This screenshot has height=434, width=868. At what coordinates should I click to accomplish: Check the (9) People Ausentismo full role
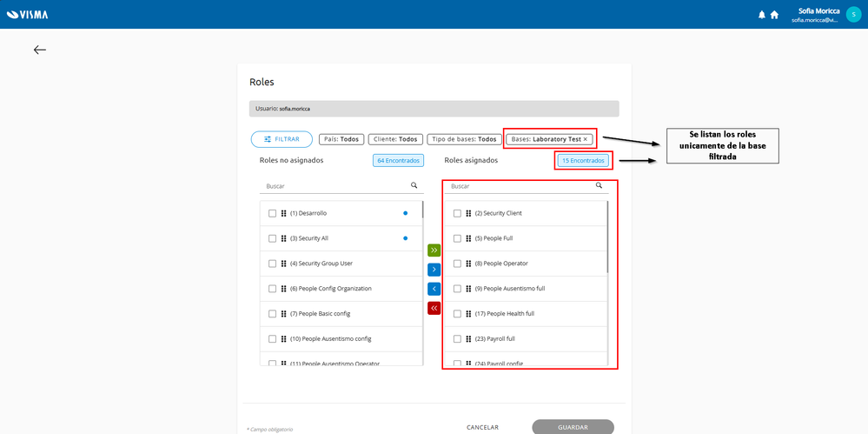coord(457,288)
